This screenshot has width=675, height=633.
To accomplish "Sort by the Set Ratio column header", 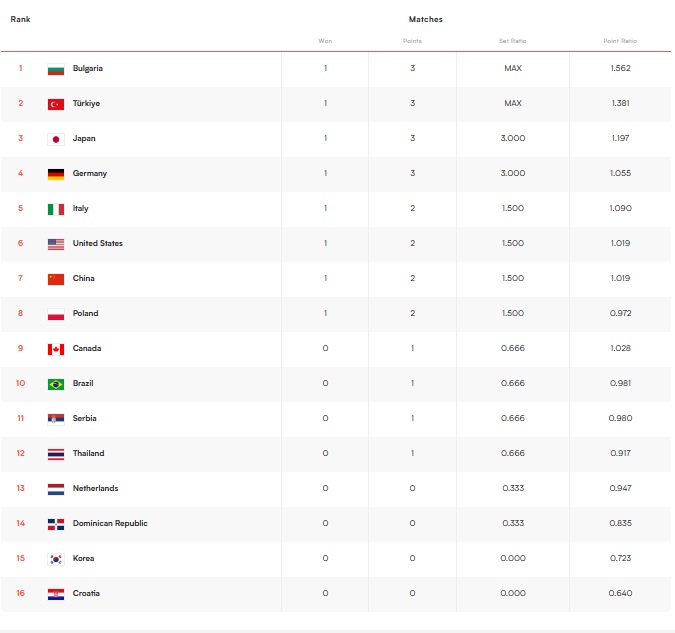I will click(x=512, y=41).
